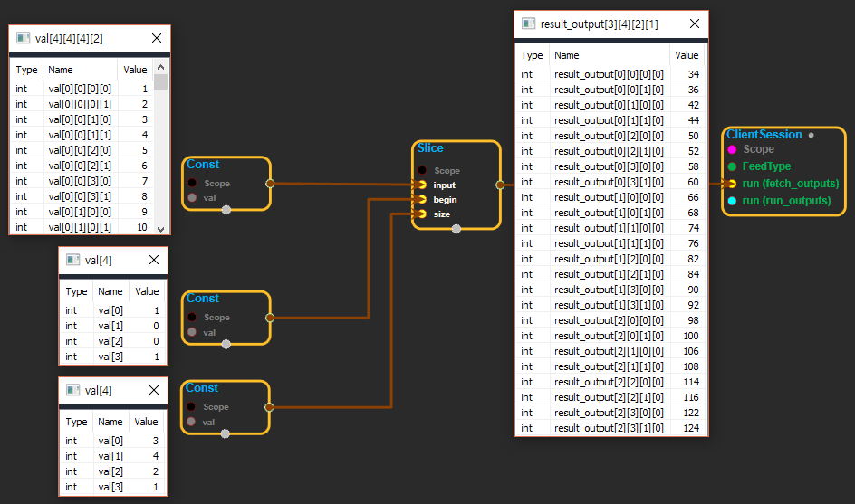Viewport: 855px width, 504px height.
Task: Click the Value column header in val[4][4][4][2] window
Action: [135, 70]
